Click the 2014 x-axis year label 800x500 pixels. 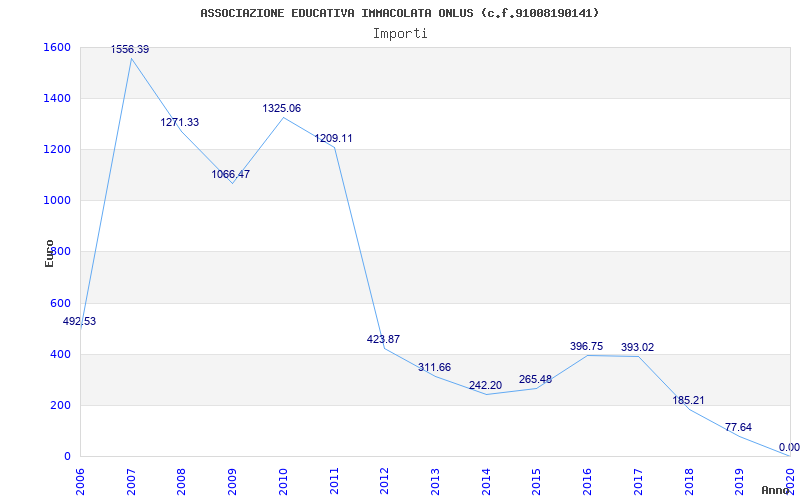click(486, 481)
